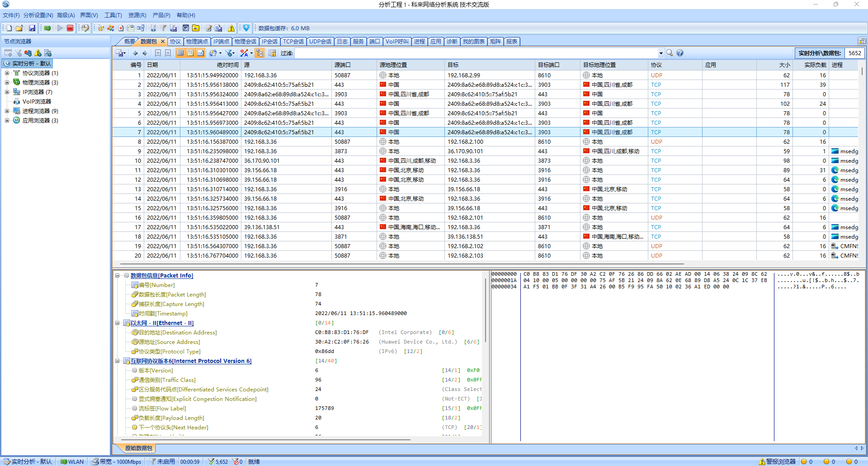Switch to the 矩阵 tab
Image resolution: width=868 pixels, height=466 pixels.
(x=495, y=41)
